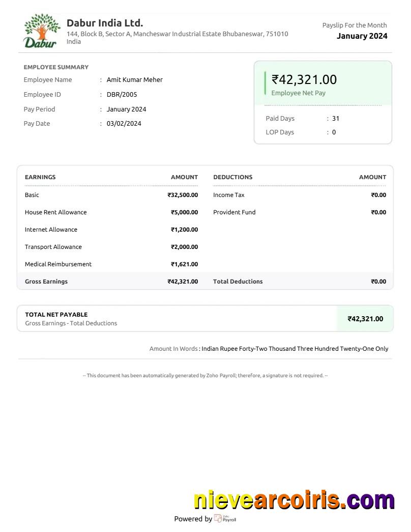Select the Transport Allowance row label
Image resolution: width=411 pixels, height=532 pixels.
point(53,247)
